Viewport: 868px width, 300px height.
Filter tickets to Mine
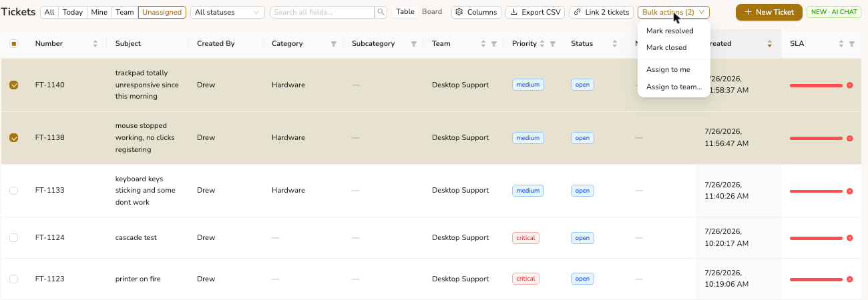pos(99,12)
